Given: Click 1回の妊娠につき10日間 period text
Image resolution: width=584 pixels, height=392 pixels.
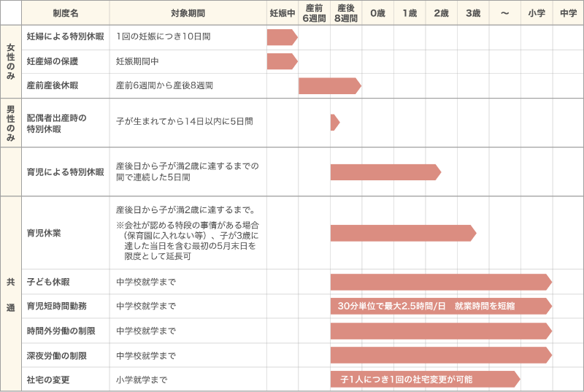Looking at the screenshot, I should pos(163,36).
